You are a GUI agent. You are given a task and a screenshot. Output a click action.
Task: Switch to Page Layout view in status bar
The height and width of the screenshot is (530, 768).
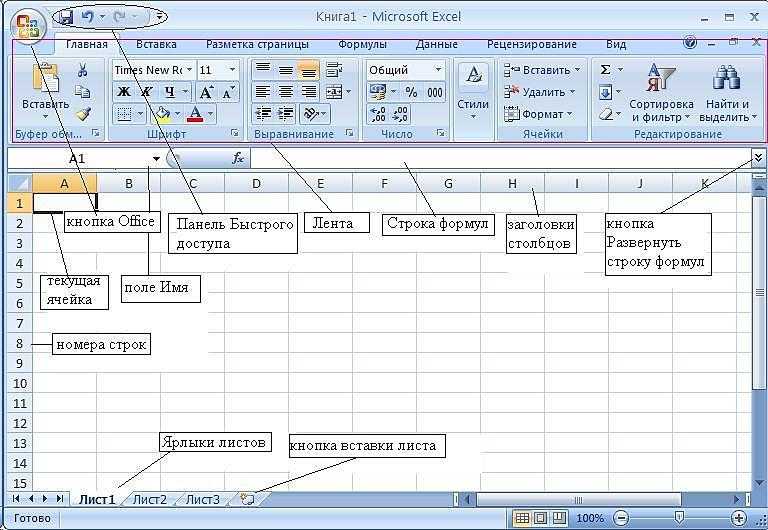[541, 518]
